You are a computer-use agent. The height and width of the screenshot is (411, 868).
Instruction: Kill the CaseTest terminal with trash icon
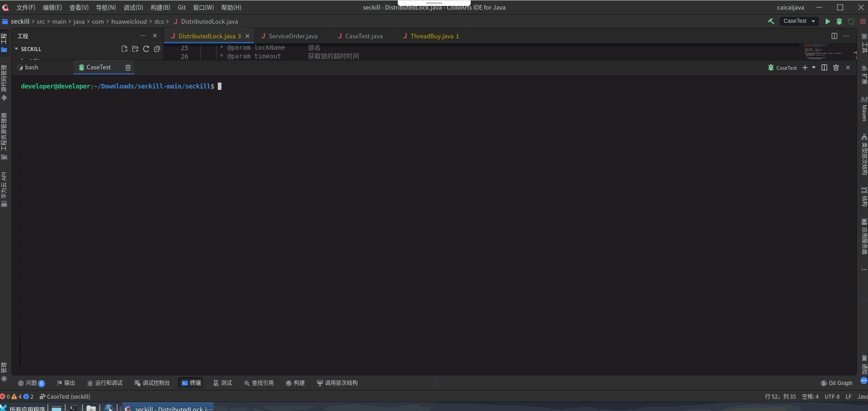coord(128,68)
